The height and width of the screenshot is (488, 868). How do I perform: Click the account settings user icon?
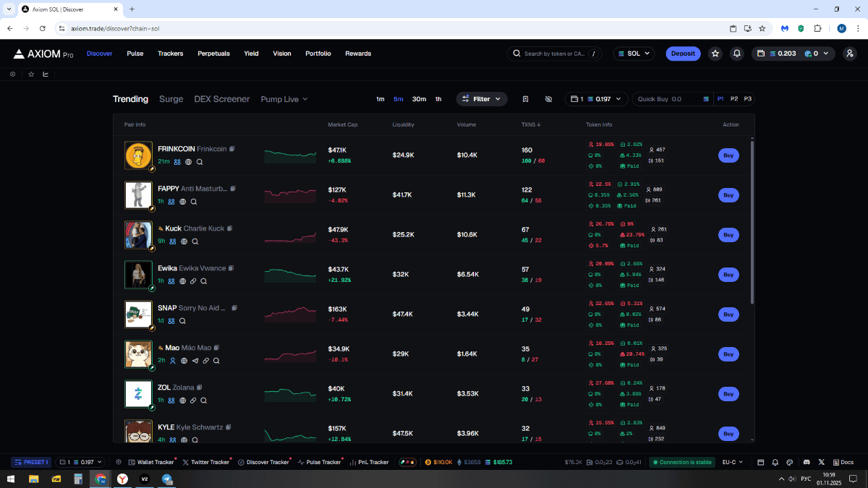[849, 53]
